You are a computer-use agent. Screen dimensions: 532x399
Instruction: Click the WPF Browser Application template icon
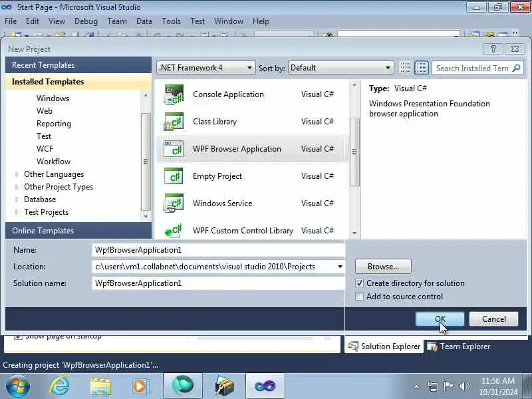point(174,149)
